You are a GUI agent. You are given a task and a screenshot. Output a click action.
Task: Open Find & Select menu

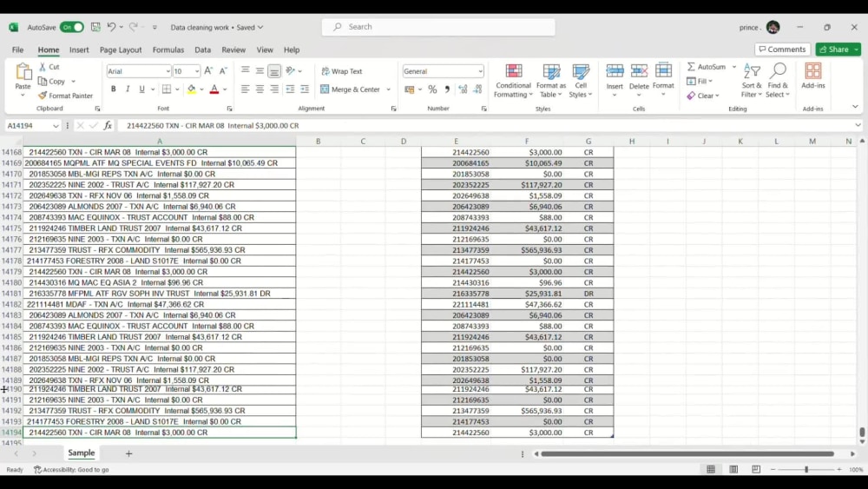coord(778,81)
